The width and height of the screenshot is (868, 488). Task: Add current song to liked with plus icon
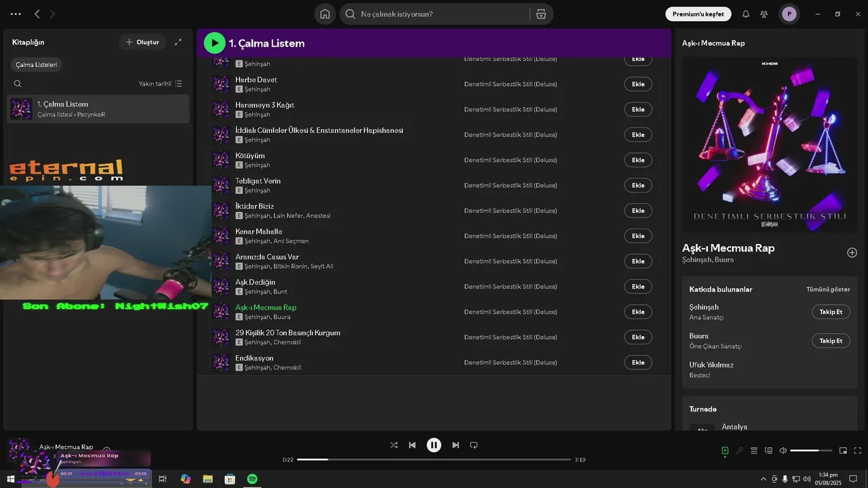[x=852, y=253]
